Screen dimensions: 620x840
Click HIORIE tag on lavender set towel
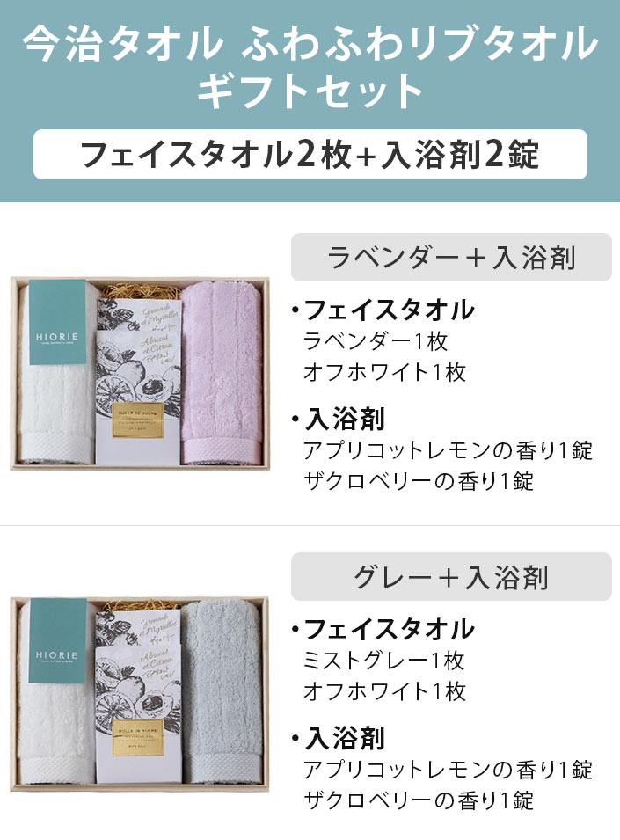tap(57, 321)
